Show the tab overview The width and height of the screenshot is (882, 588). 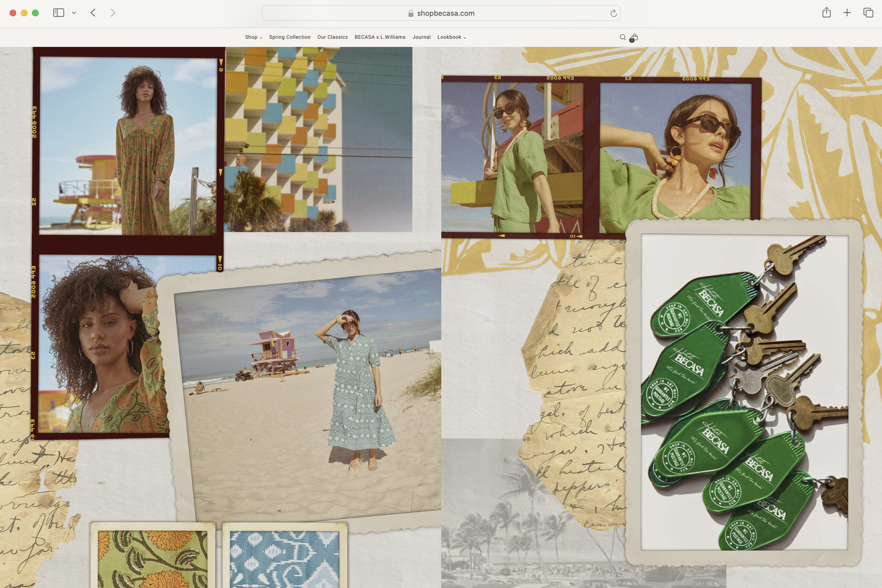coord(868,13)
